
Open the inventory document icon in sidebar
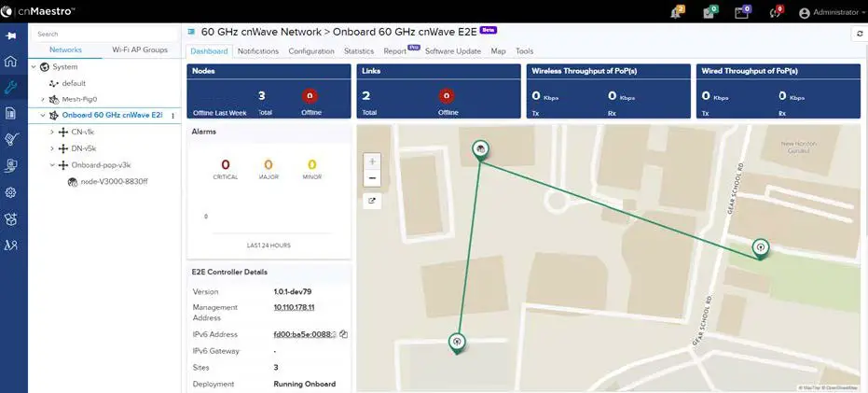coord(10,113)
